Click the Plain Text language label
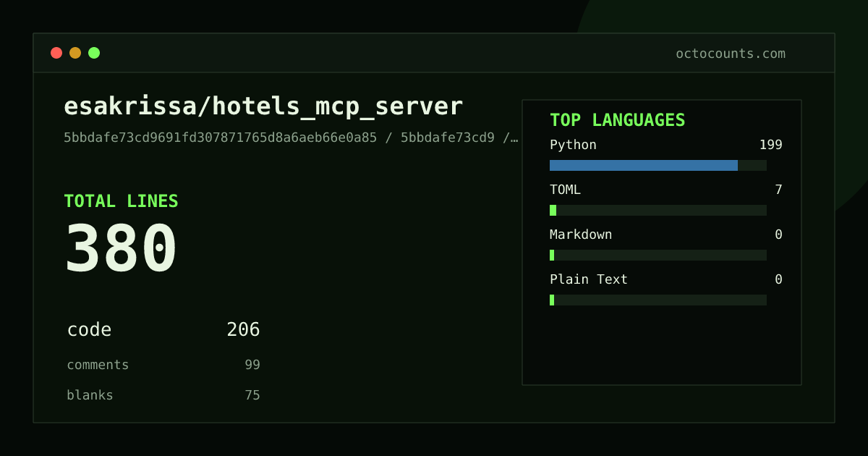Screen dimensions: 868x456 pyautogui.click(x=589, y=279)
